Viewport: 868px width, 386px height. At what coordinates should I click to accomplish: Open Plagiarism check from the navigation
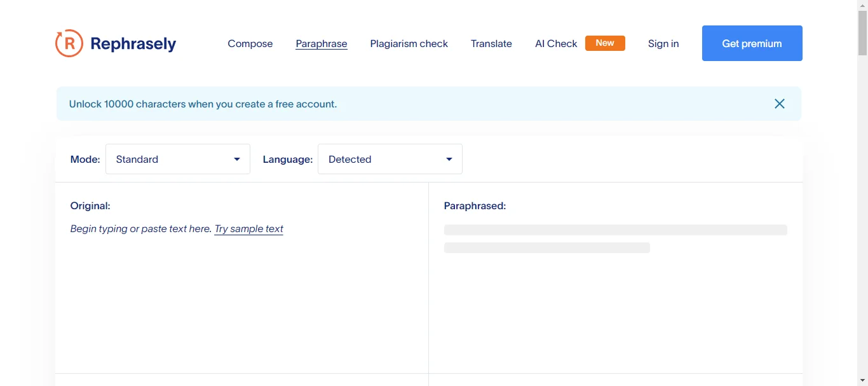point(409,43)
